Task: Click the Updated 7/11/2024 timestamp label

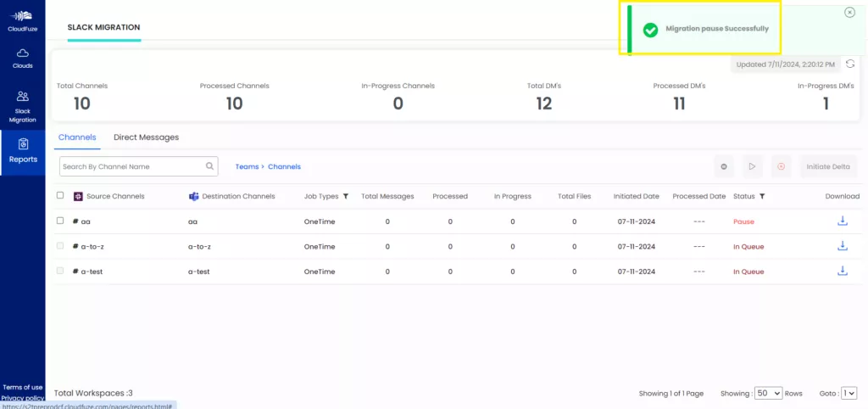Action: tap(786, 64)
